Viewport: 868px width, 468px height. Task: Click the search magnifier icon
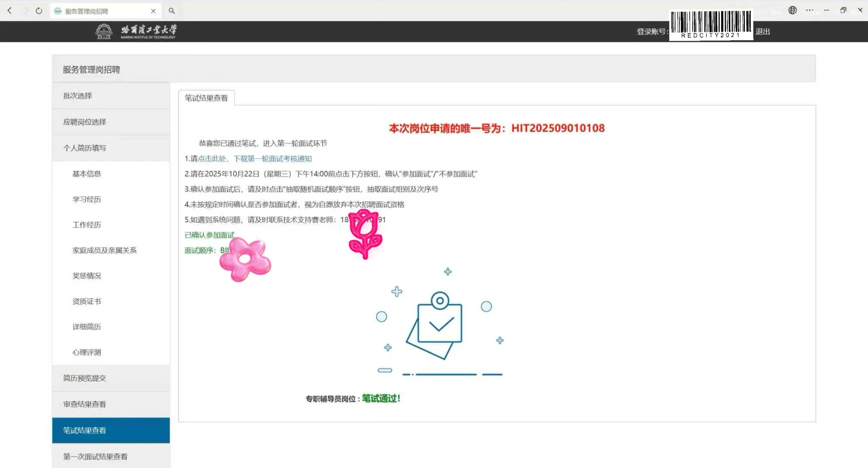[x=172, y=11]
